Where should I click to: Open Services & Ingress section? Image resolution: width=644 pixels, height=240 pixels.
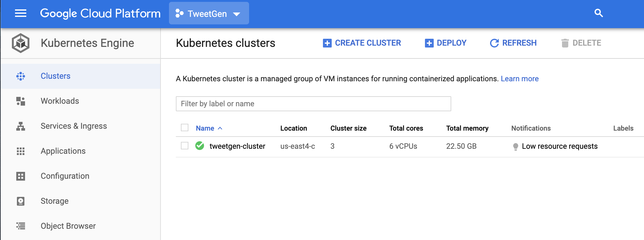click(x=80, y=126)
